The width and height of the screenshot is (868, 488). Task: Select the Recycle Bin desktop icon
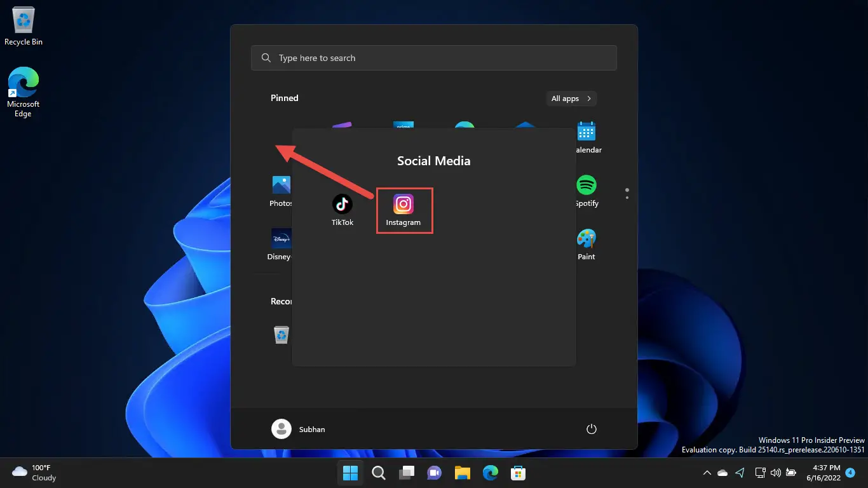click(x=24, y=27)
